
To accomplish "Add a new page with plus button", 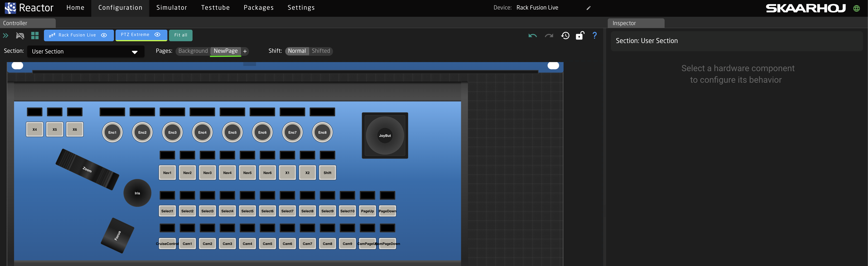I will pyautogui.click(x=245, y=51).
